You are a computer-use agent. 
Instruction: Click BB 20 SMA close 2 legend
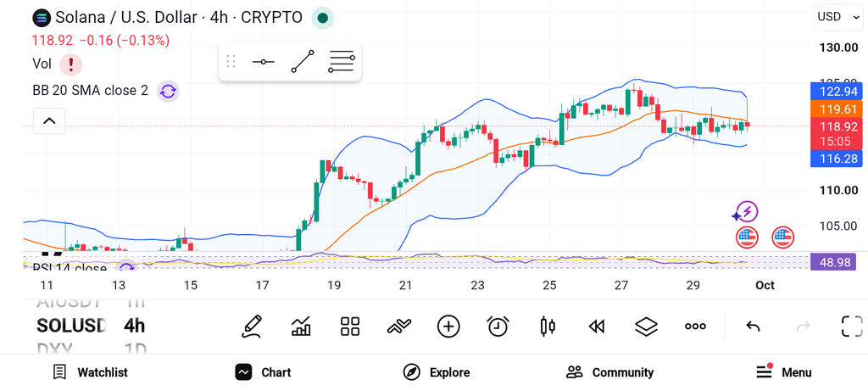(x=90, y=90)
